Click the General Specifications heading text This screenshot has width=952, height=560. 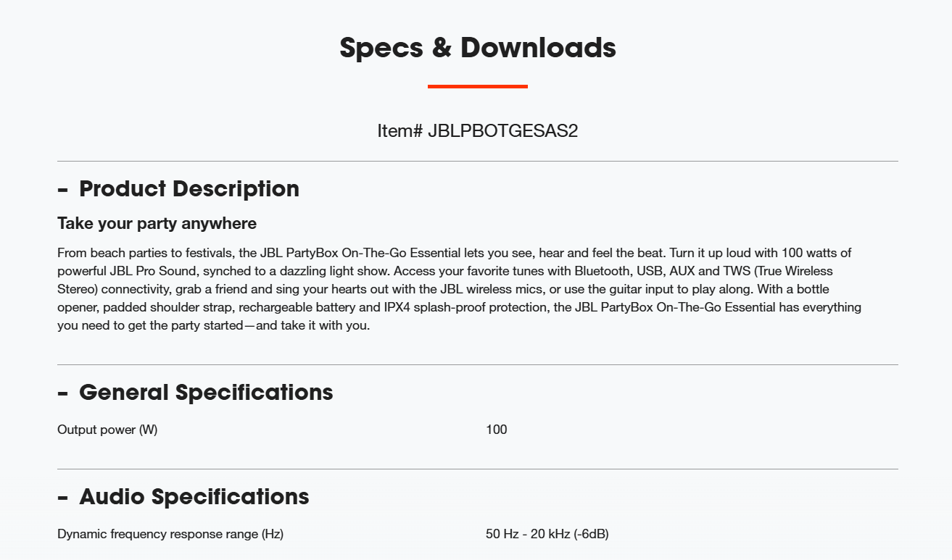click(206, 392)
